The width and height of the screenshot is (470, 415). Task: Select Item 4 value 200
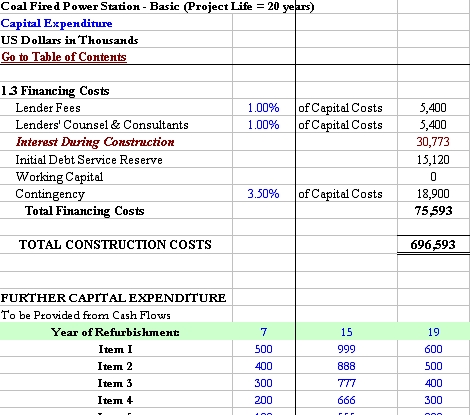click(x=264, y=400)
